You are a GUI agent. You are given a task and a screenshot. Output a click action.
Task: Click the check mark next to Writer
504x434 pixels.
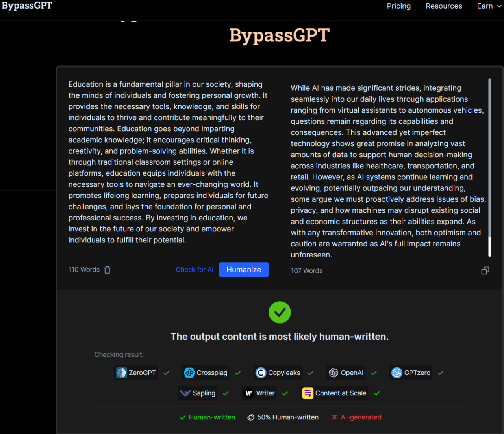pyautogui.click(x=285, y=393)
